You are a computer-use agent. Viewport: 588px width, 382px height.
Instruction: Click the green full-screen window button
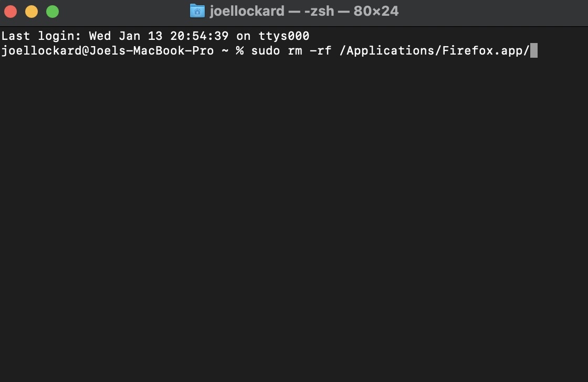tap(52, 12)
